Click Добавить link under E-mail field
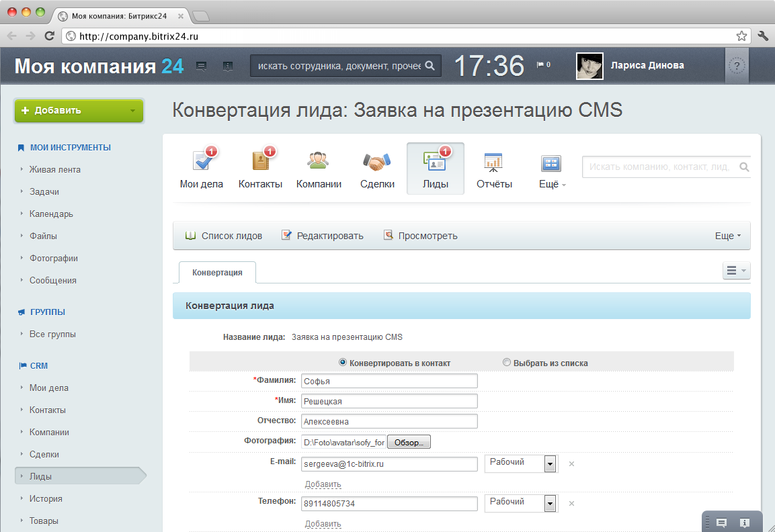 tap(323, 484)
